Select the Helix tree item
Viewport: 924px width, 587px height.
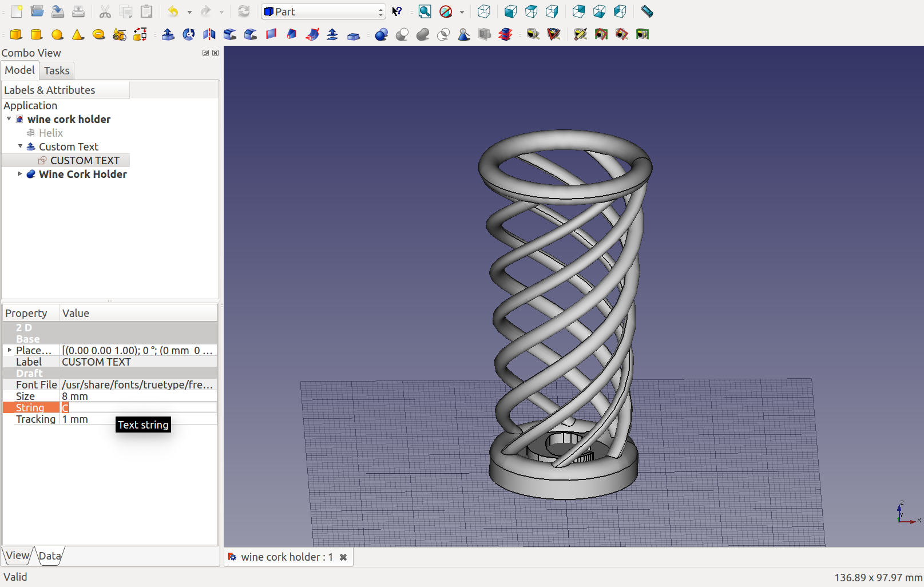51,133
